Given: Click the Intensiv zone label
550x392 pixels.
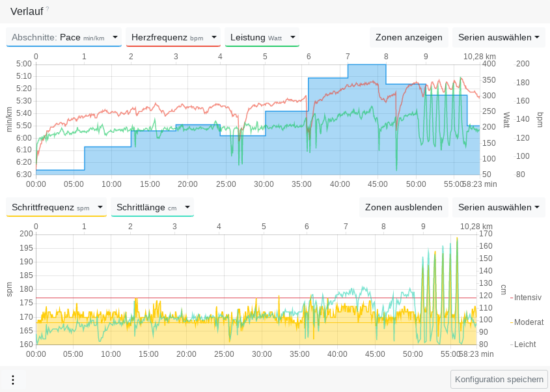Looking at the screenshot, I should (527, 298).
